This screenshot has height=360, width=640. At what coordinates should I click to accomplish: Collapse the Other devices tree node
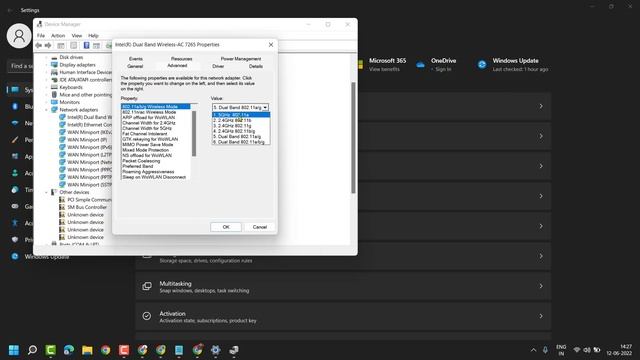47,192
